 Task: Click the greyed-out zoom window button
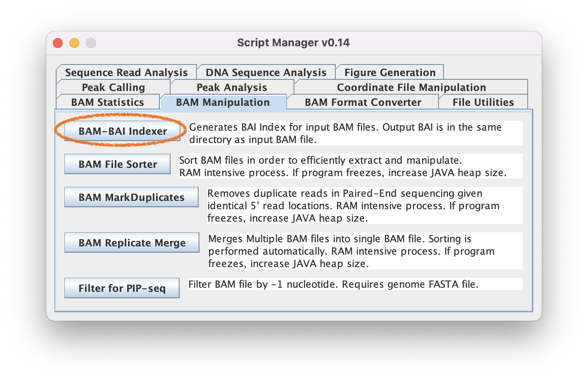click(x=91, y=43)
